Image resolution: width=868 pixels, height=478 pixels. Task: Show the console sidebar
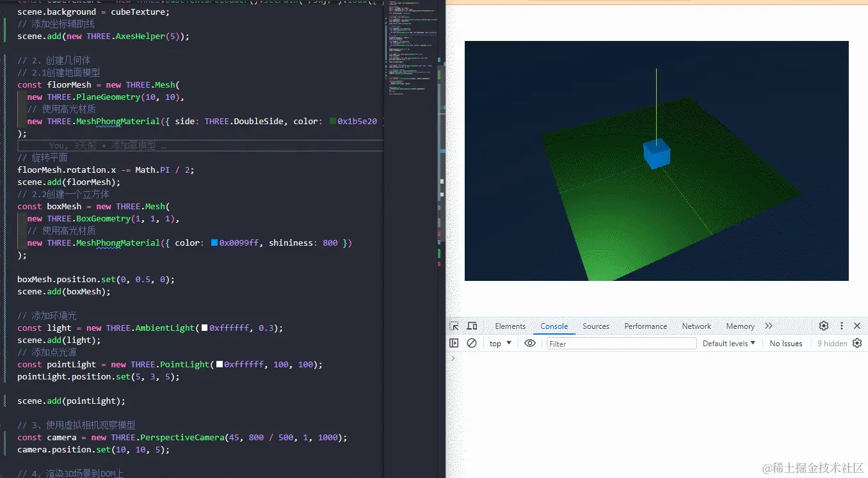coord(454,343)
